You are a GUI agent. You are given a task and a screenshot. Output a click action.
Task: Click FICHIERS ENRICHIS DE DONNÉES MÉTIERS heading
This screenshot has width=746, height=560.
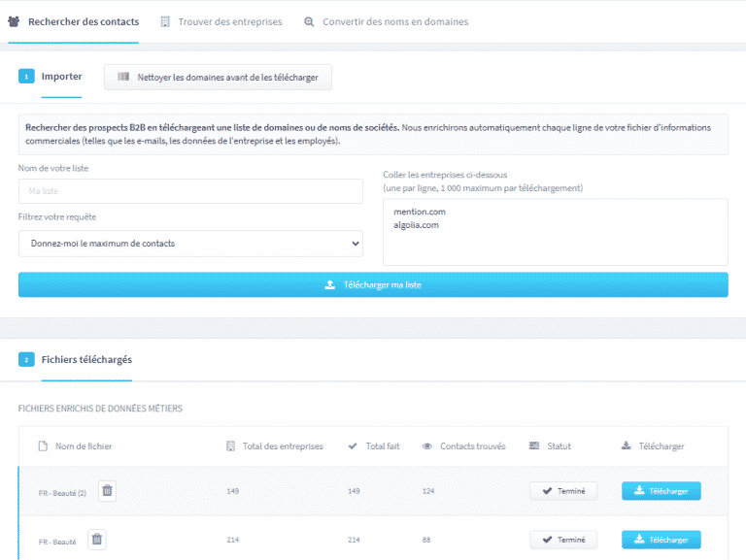click(x=100, y=409)
